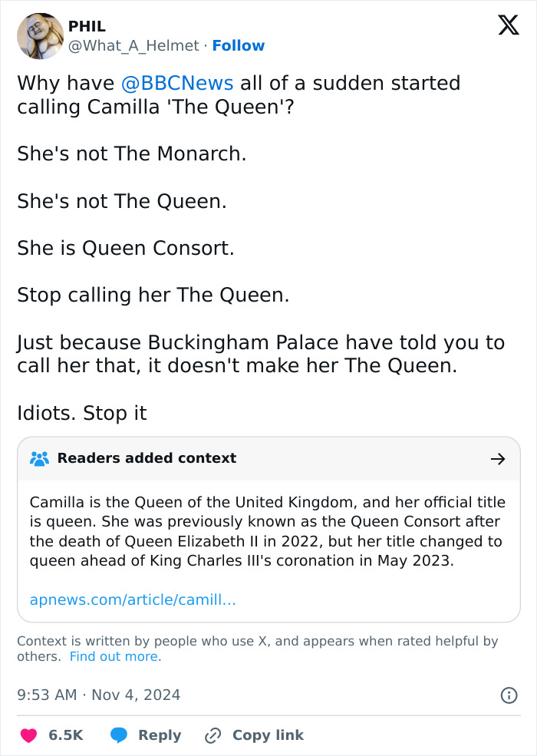Screen dimensions: 537x756
Task: Click the Reply speech bubble icon
Action: tap(119, 735)
